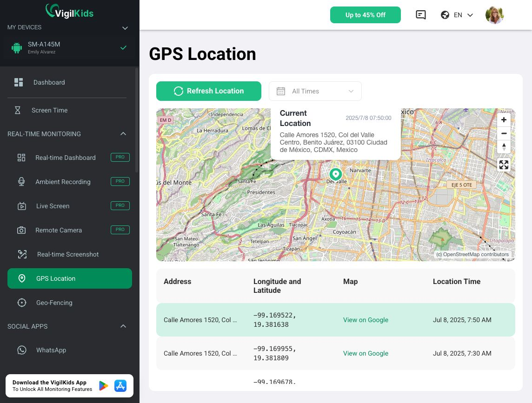
Task: Open the App Store download icon
Action: pos(120,386)
